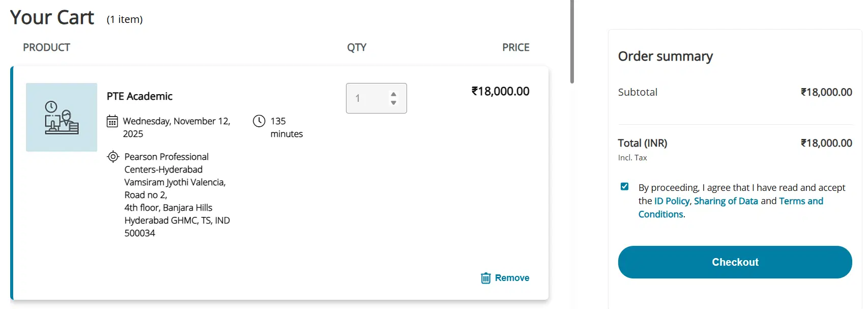Screen dimensions: 868x309
Task: Click the Your Cart heading
Action: click(x=52, y=18)
